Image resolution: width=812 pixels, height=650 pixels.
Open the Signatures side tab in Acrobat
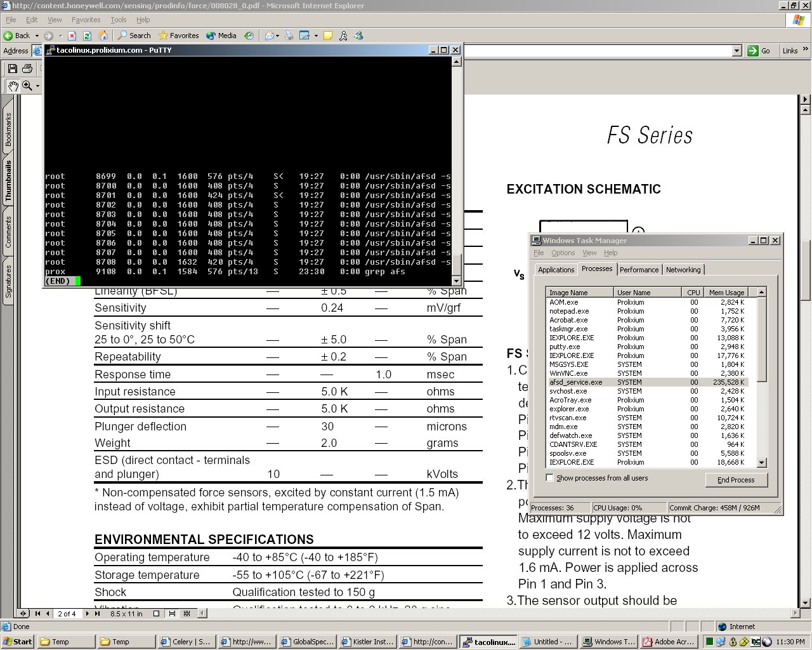(8, 281)
